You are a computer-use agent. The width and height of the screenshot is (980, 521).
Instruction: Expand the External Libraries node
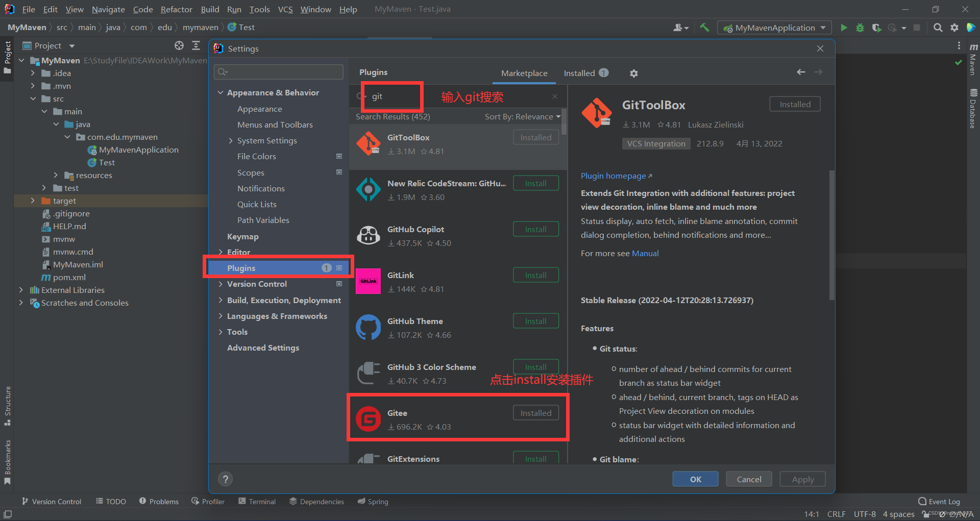(x=21, y=290)
